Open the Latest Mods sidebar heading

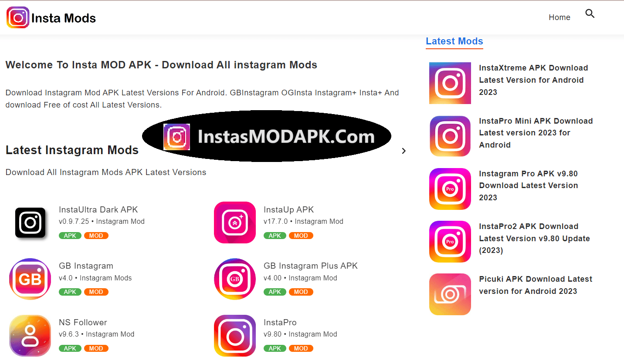[454, 41]
